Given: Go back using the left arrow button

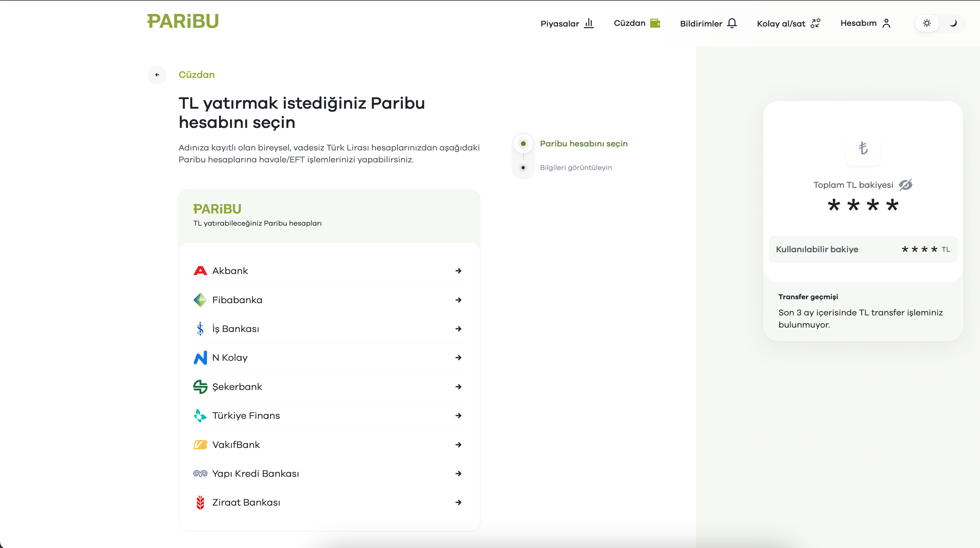Looking at the screenshot, I should coord(157,75).
